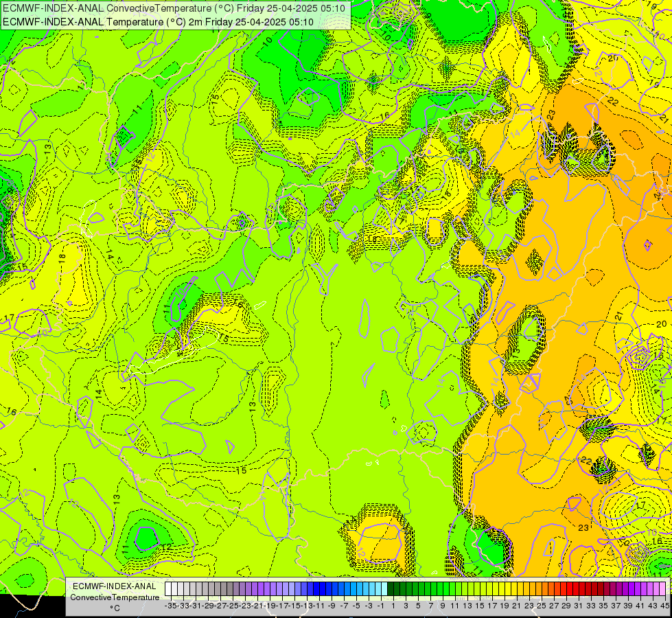Click the °C unit label in legend
The image size is (672, 618).
(x=115, y=608)
